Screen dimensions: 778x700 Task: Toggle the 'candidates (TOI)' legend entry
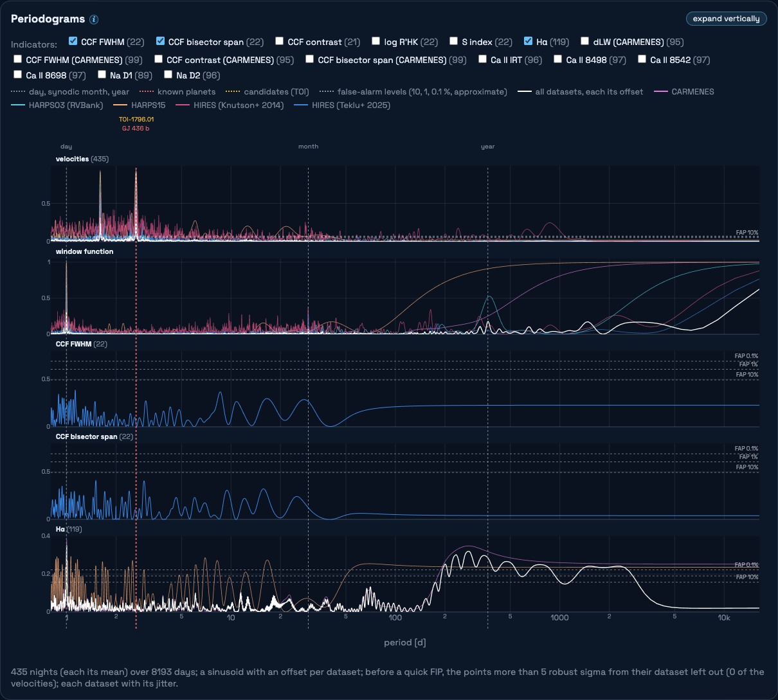(267, 92)
